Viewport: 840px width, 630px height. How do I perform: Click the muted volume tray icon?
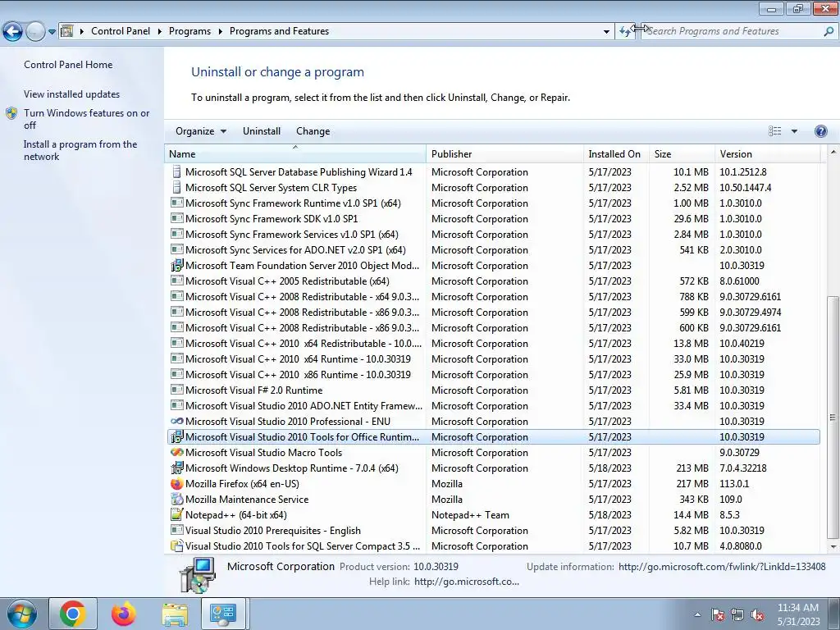click(x=757, y=614)
